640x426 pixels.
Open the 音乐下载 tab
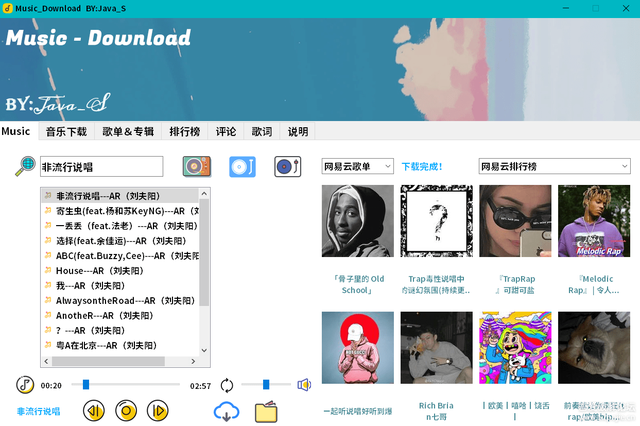pyautogui.click(x=67, y=131)
